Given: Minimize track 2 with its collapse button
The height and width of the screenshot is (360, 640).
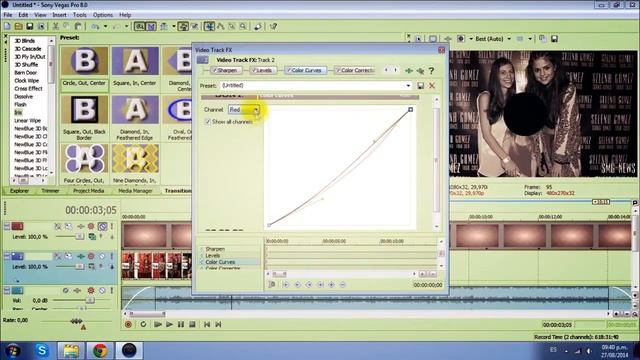Looking at the screenshot, I should (x=7, y=256).
